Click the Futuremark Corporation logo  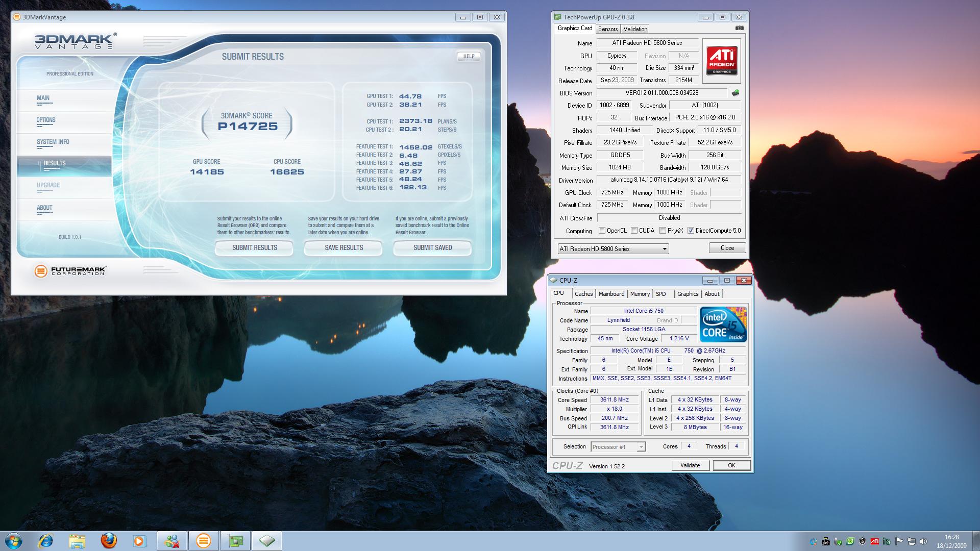click(70, 271)
